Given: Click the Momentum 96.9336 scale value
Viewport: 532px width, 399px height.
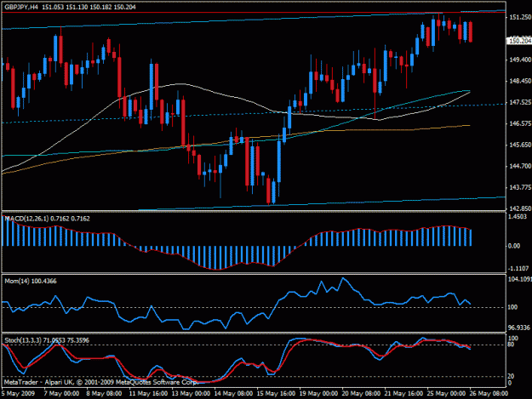Looking at the screenshot, I should click(x=518, y=328).
